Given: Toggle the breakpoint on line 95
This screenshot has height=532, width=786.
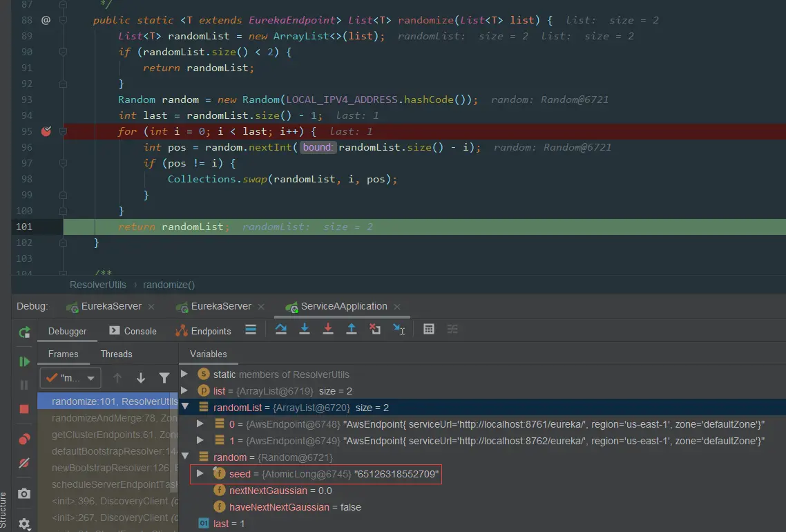Looking at the screenshot, I should [46, 131].
